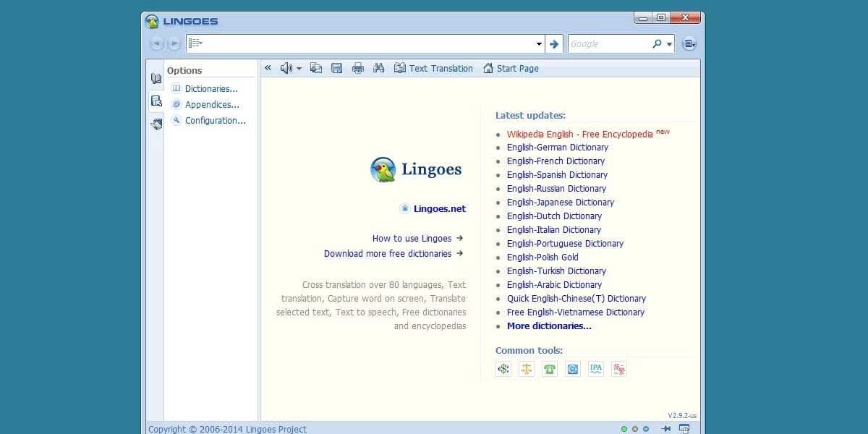
Task: Open Text Translation in toolbar
Action: 433,68
